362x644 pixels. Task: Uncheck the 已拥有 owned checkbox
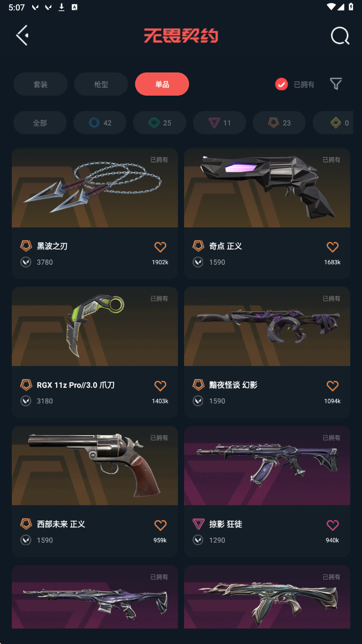(282, 84)
